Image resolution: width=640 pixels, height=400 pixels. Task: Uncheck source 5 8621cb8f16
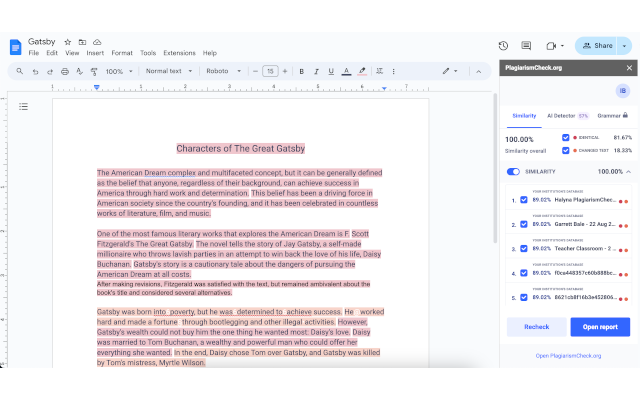(x=524, y=297)
